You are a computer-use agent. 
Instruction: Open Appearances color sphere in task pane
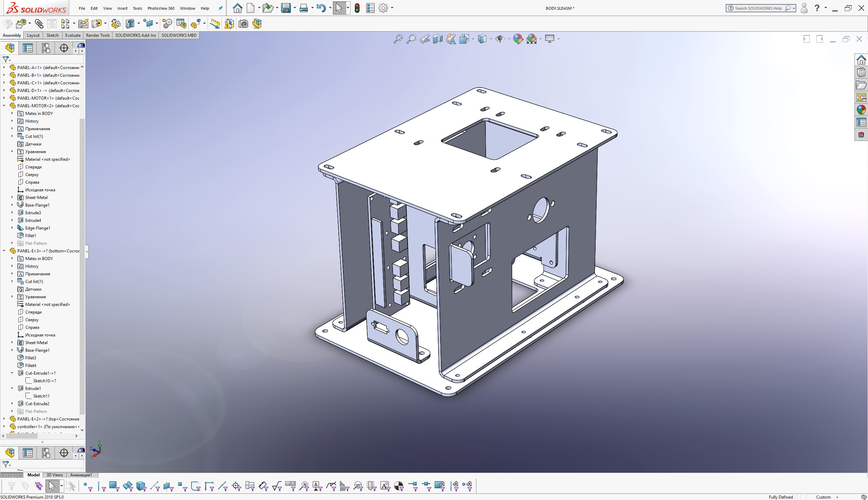861,110
